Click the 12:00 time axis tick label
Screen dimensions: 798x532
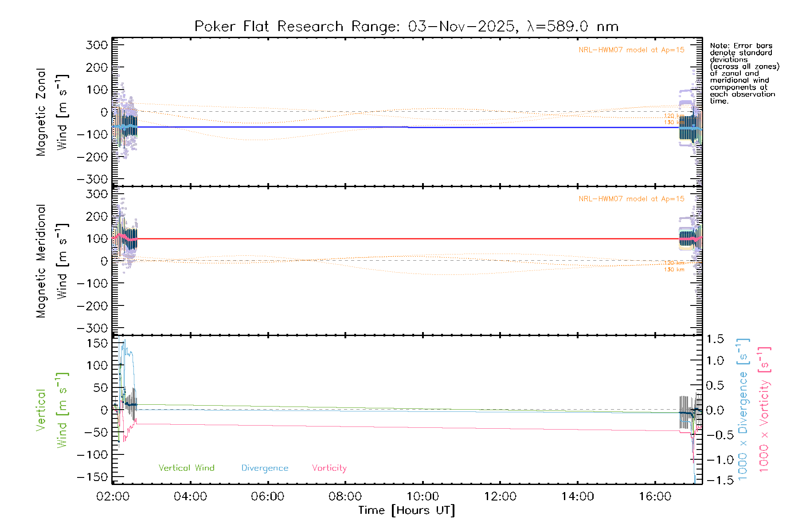point(500,497)
